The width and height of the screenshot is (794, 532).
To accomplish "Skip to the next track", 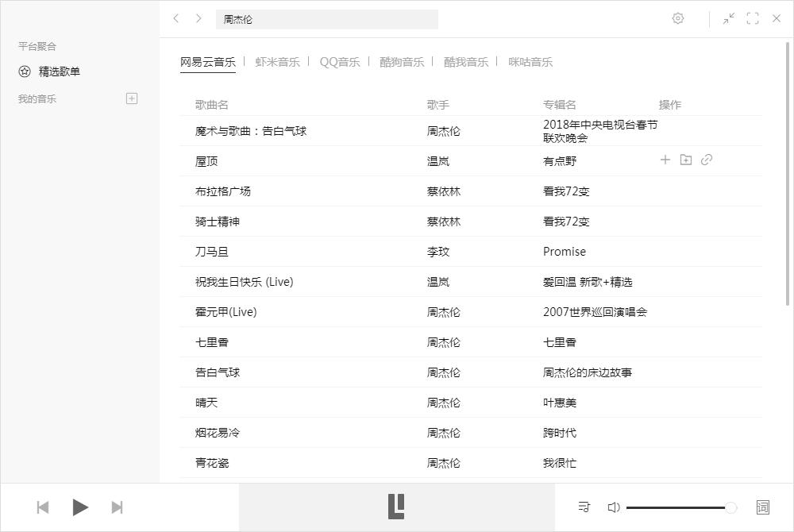I will [x=118, y=507].
